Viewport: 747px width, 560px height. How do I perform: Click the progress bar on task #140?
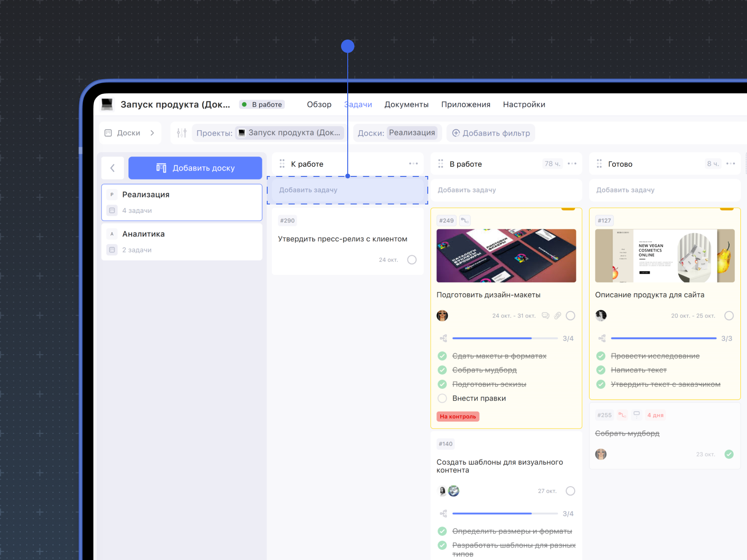click(x=505, y=513)
